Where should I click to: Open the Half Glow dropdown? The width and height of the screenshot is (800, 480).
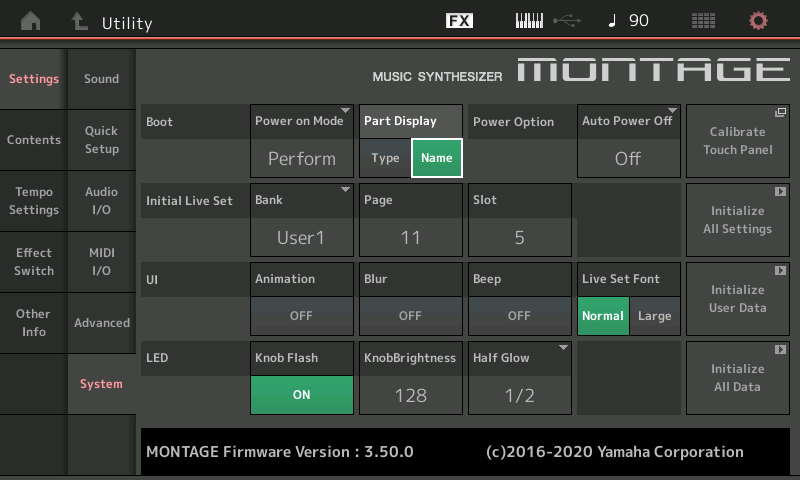click(519, 378)
